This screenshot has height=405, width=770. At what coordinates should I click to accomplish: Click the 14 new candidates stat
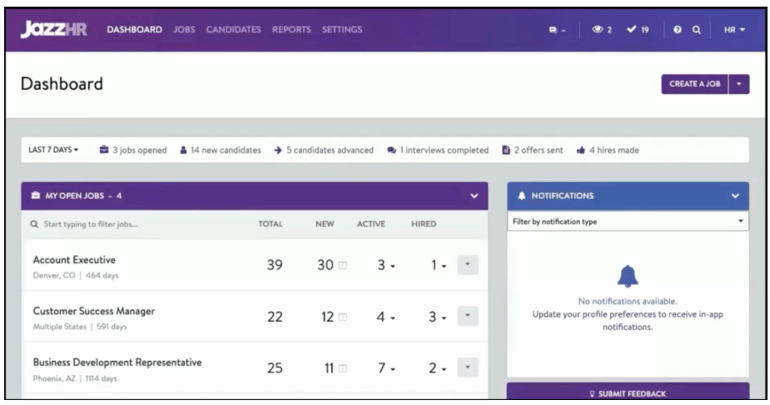click(x=220, y=150)
